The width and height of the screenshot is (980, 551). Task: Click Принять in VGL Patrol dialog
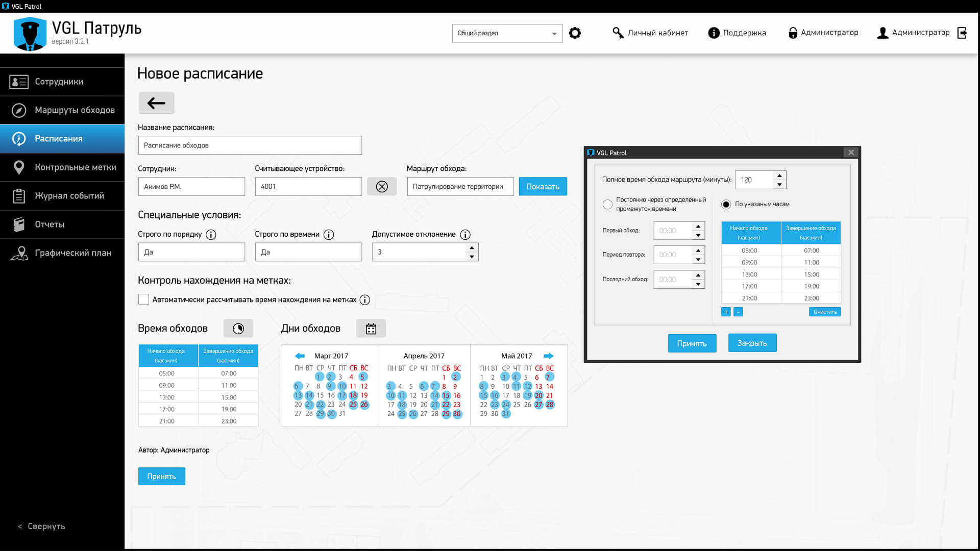pos(692,343)
